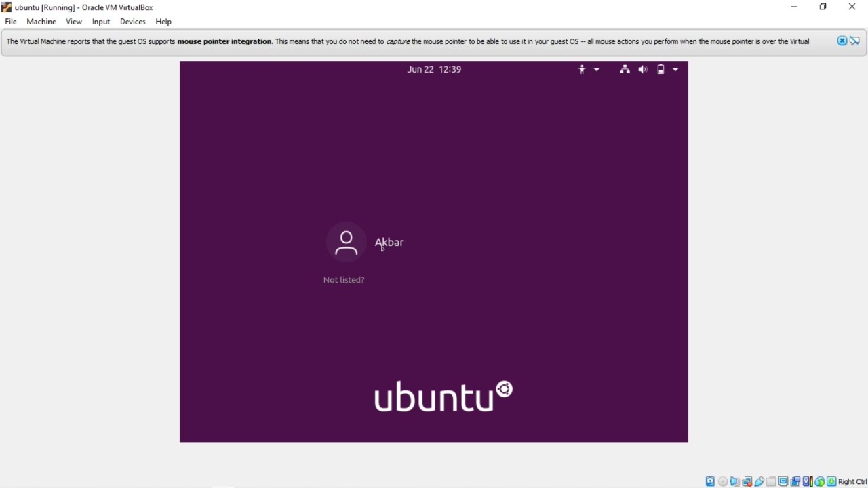
Task: Click the display settings status icon
Action: click(x=783, y=481)
